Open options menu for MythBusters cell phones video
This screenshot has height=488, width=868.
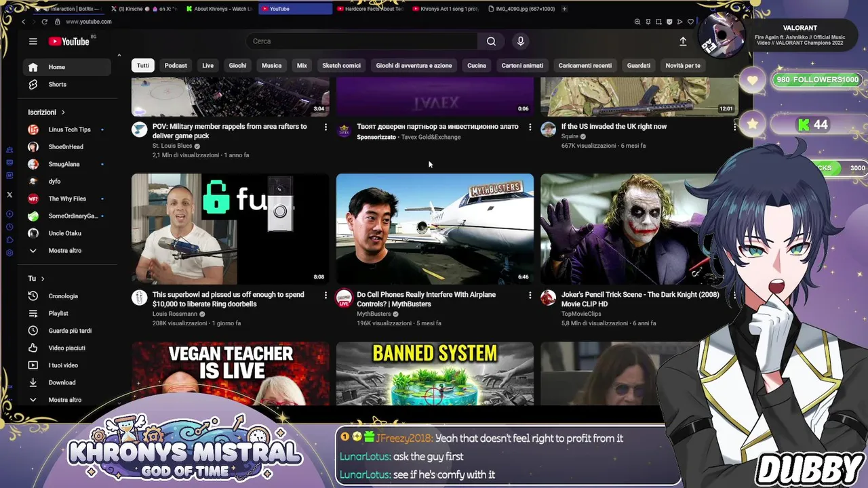pyautogui.click(x=530, y=296)
